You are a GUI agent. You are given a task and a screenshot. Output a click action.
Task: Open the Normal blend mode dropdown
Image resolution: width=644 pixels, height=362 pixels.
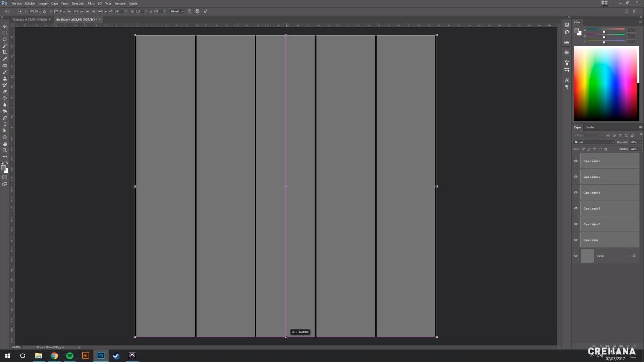[x=594, y=142]
